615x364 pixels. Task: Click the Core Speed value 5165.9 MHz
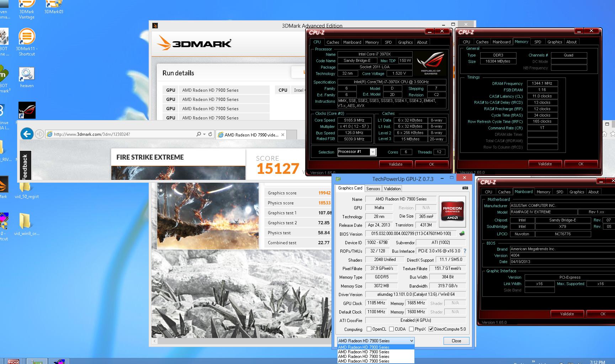[354, 120]
